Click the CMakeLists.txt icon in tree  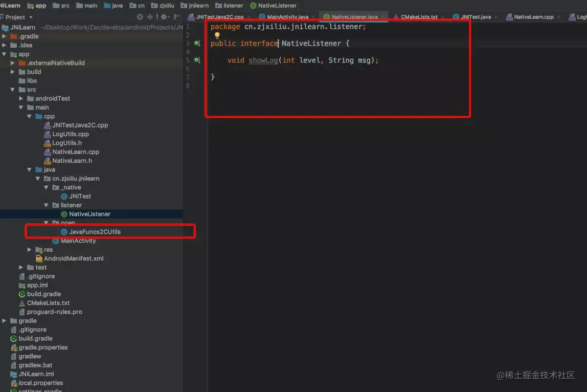coord(22,303)
